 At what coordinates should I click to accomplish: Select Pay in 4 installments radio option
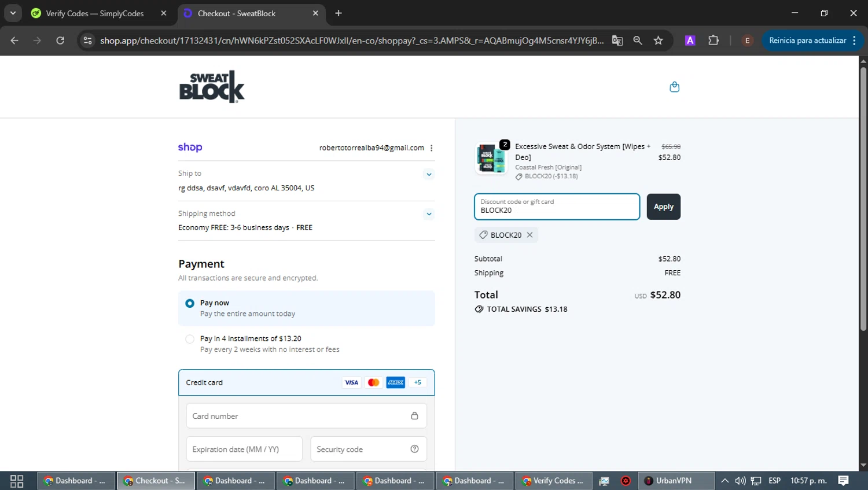190,339
